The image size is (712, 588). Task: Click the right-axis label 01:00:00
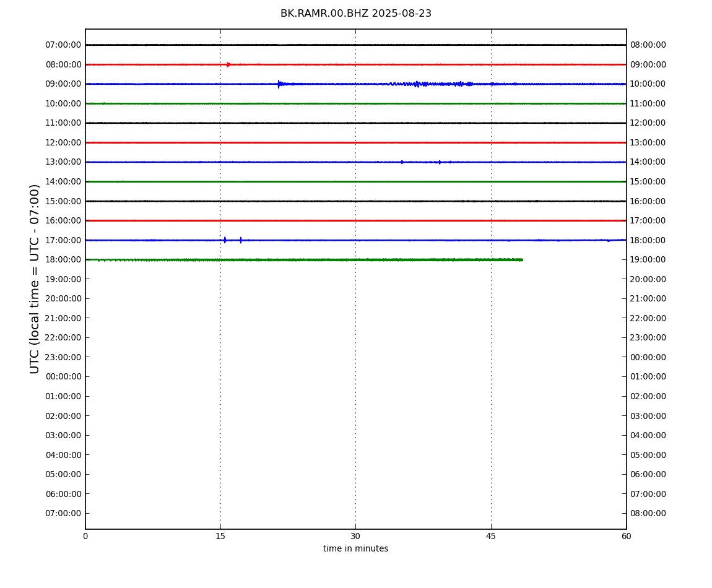648,377
